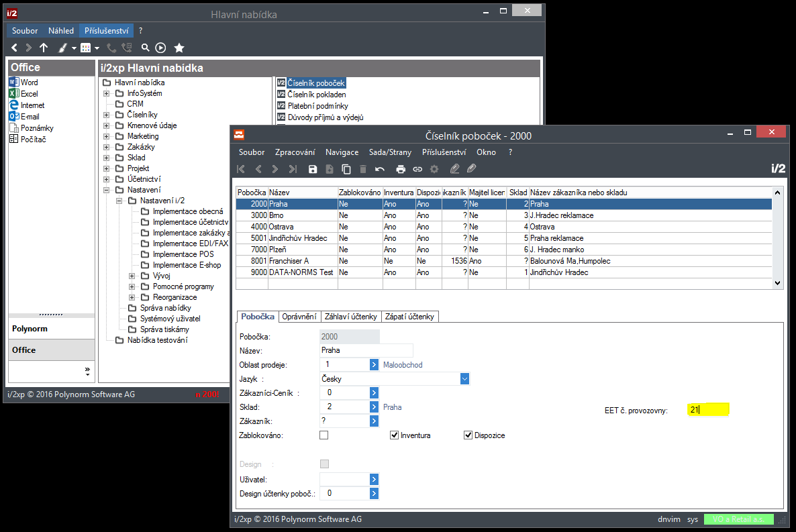Select the Office sidebar section button

tap(51, 350)
